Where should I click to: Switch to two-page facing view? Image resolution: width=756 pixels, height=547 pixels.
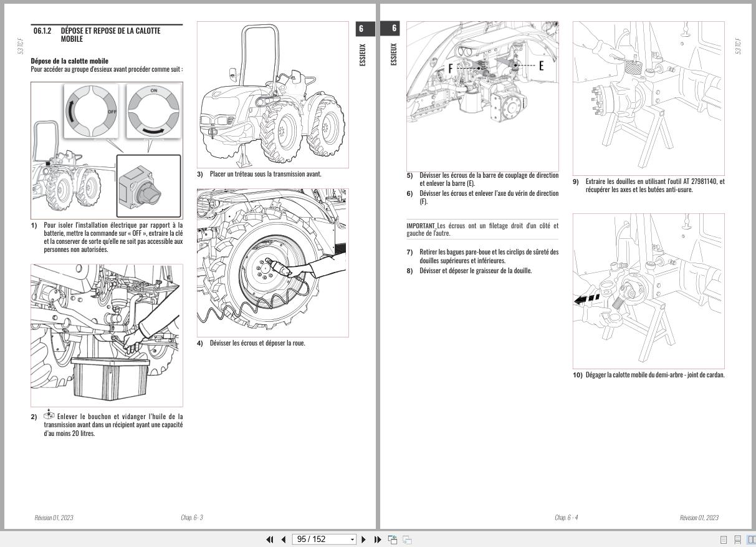click(751, 540)
